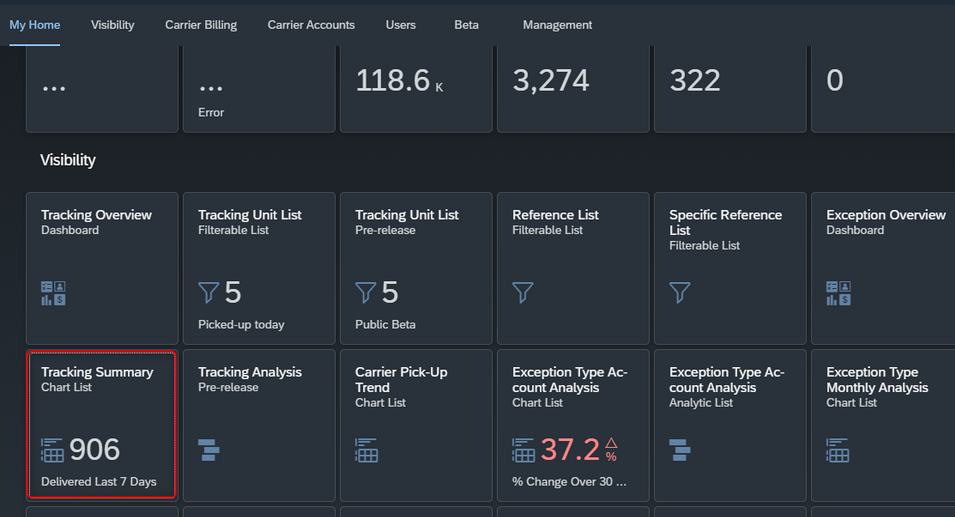Open the Reference List tile
This screenshot has height=517, width=955.
pos(573,269)
